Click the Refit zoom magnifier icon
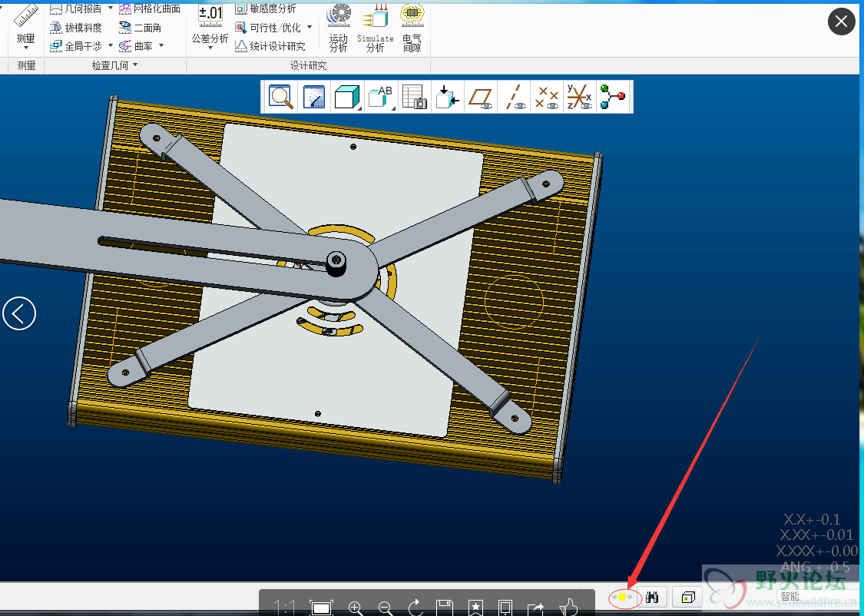This screenshot has width=864, height=616. tap(280, 97)
